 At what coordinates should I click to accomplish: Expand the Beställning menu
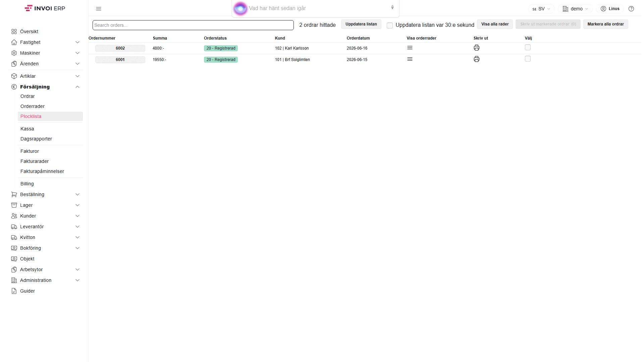click(46, 194)
